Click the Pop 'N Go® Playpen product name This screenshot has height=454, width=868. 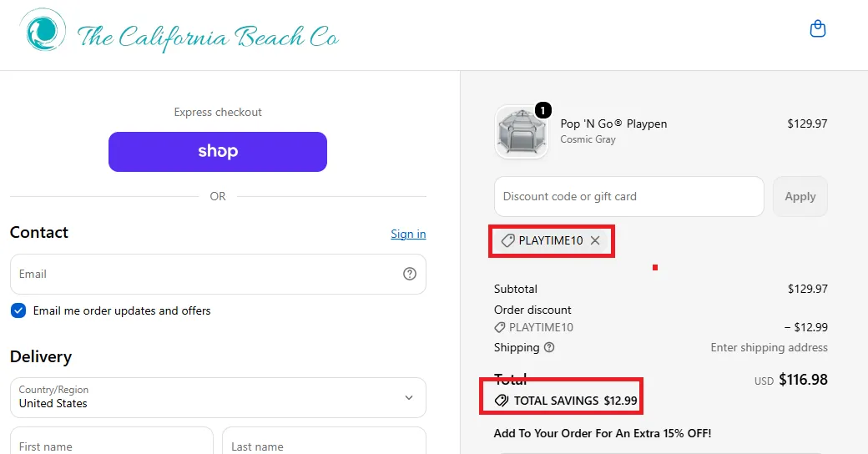click(x=613, y=124)
